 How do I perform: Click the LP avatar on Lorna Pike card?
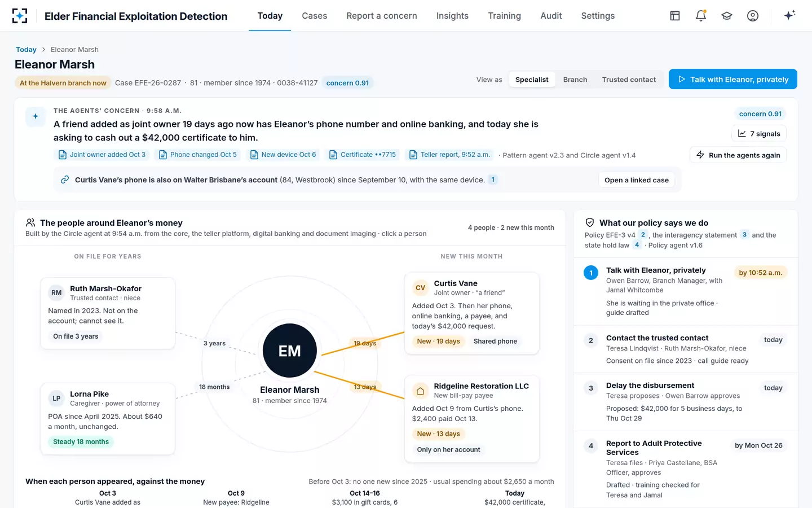click(56, 398)
